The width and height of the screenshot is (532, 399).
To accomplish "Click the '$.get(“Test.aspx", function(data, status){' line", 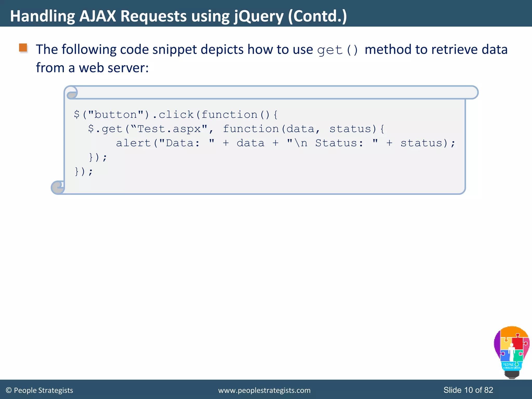I will (236, 129).
